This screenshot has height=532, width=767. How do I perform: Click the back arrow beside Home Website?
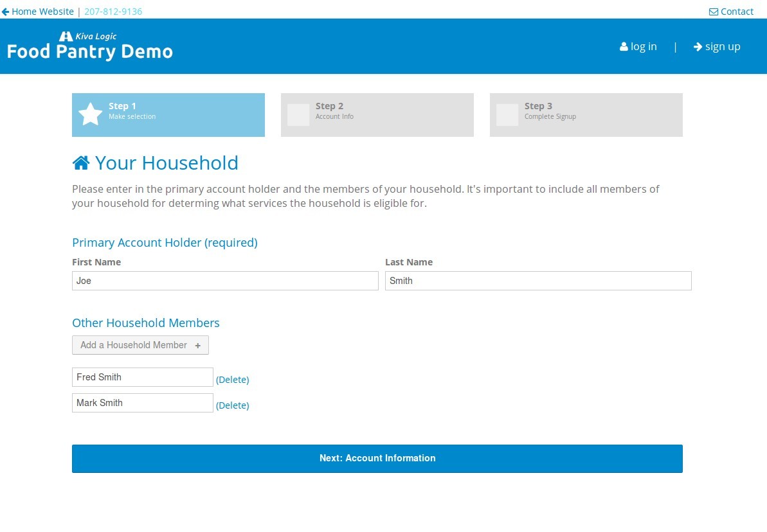coord(5,12)
